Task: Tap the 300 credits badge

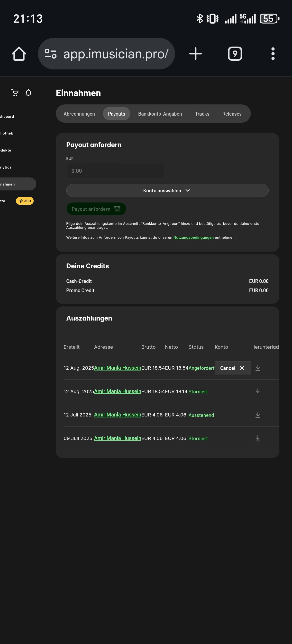Action: 25,201
